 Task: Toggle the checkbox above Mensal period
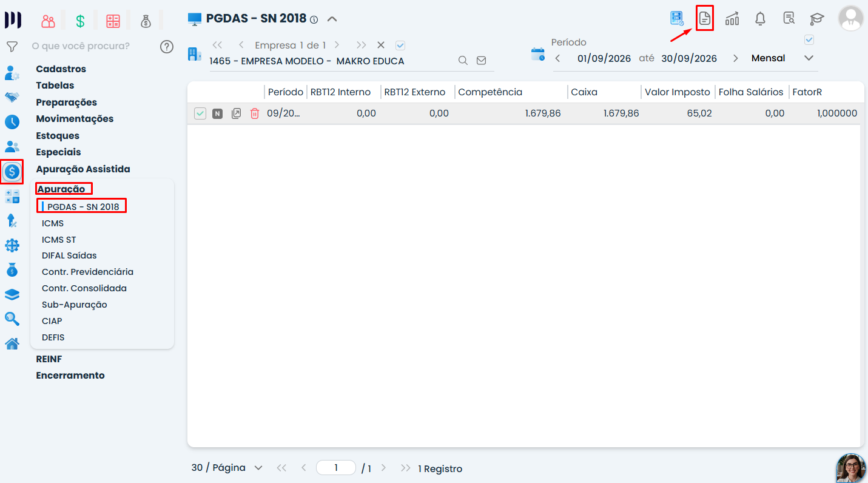[809, 40]
